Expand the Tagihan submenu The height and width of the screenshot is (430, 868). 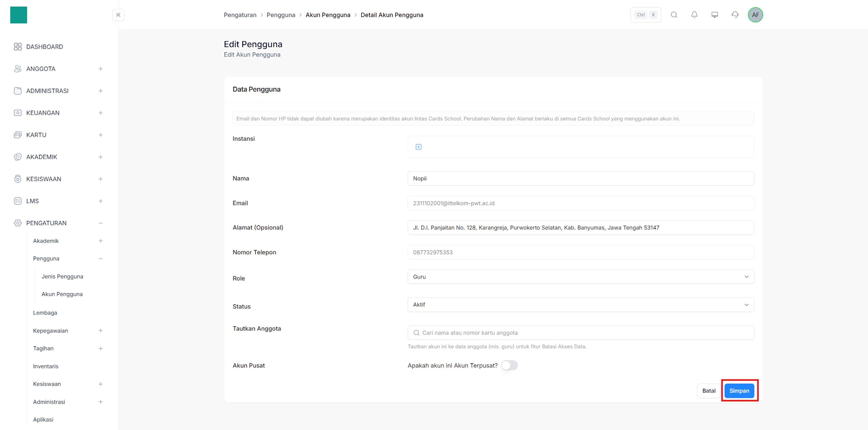pyautogui.click(x=100, y=348)
